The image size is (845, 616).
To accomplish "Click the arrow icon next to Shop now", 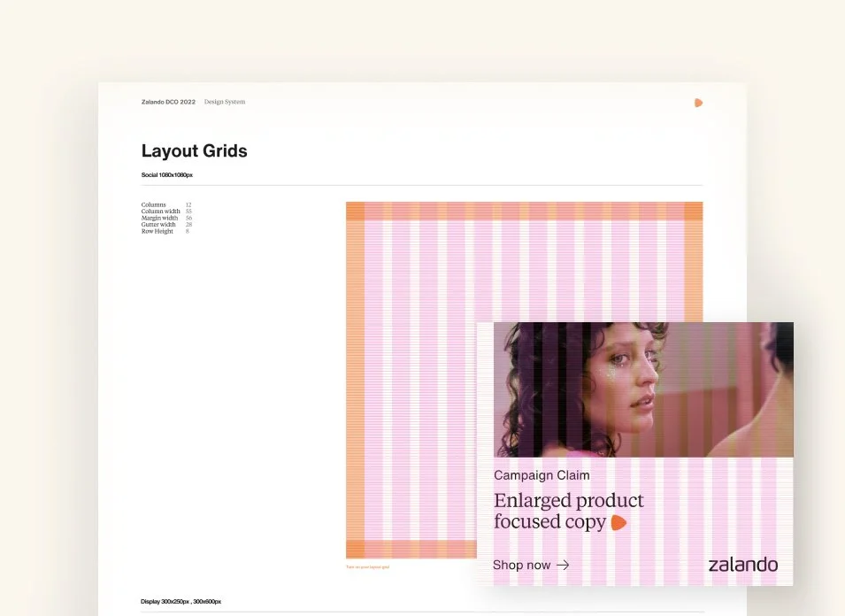I will pyautogui.click(x=563, y=565).
